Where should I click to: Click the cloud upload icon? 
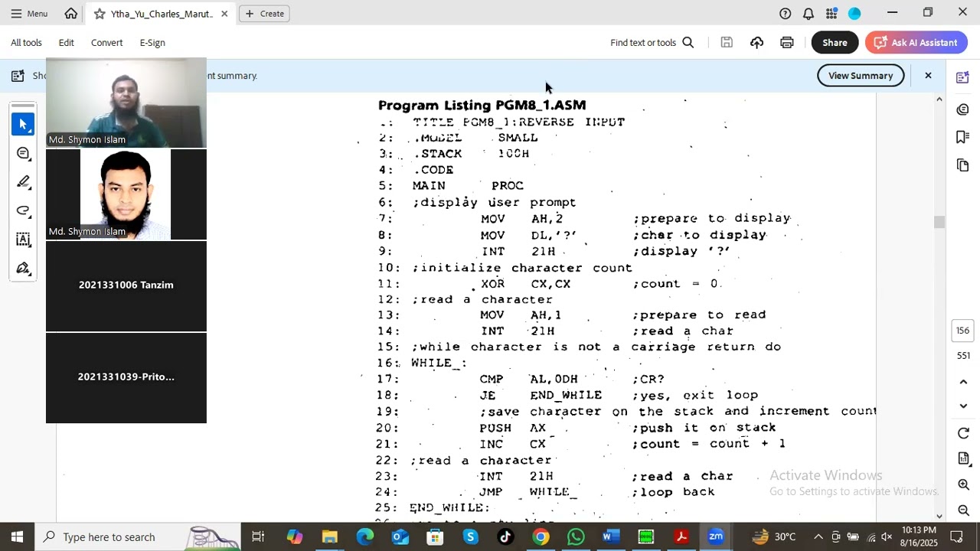tap(756, 43)
